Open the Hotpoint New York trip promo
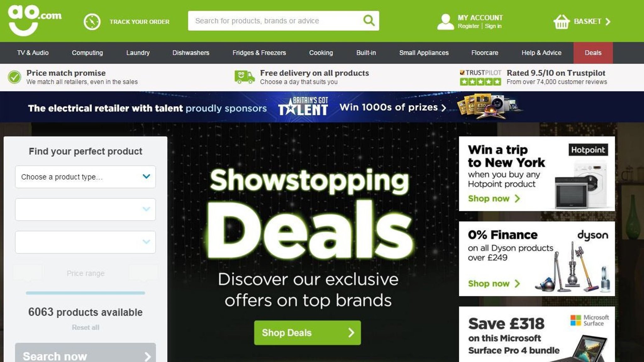Image resolution: width=644 pixels, height=362 pixels. click(537, 173)
